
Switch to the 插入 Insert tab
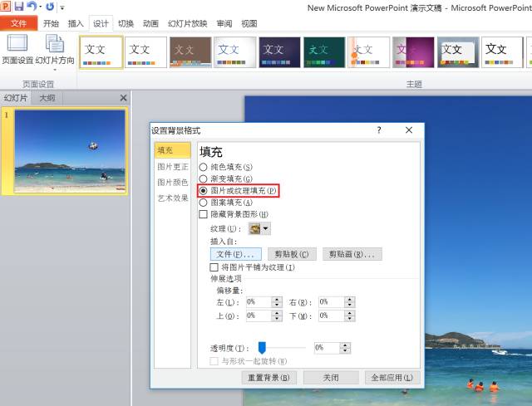point(76,23)
